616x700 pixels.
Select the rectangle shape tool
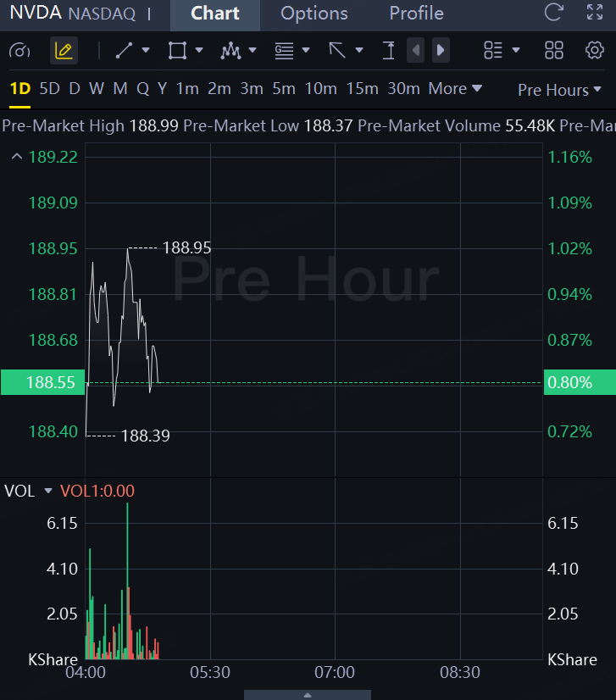click(177, 51)
